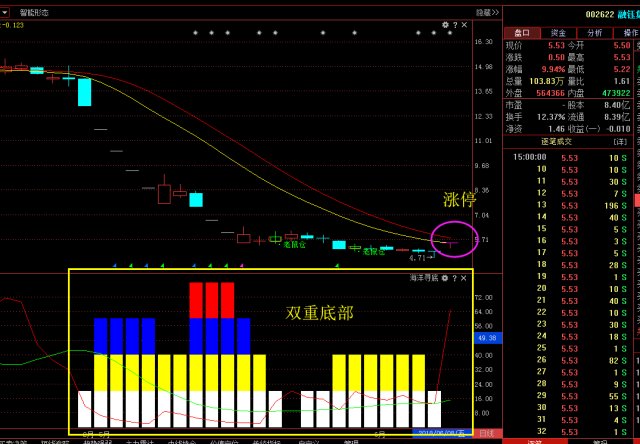
Task: Click the 现价 5.53 value
Action: point(556,45)
